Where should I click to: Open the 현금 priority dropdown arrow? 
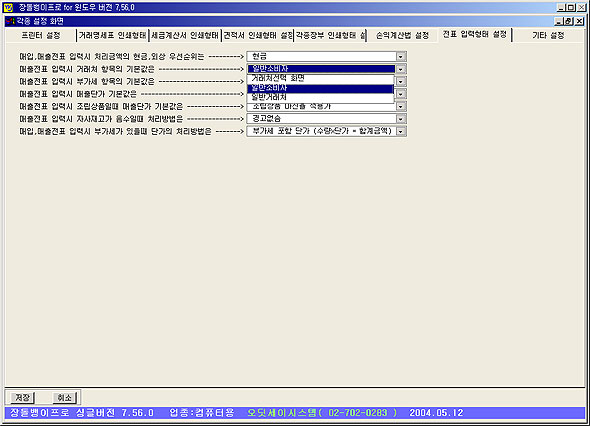pos(401,57)
